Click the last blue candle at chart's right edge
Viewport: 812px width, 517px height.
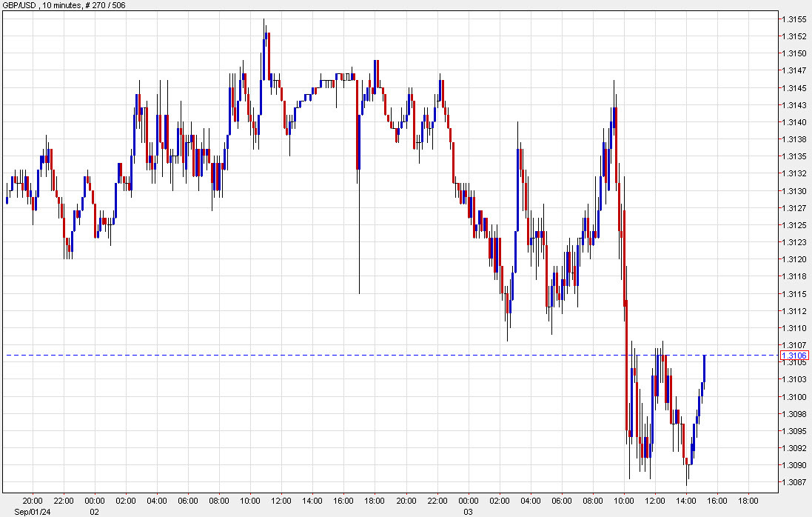[705, 368]
